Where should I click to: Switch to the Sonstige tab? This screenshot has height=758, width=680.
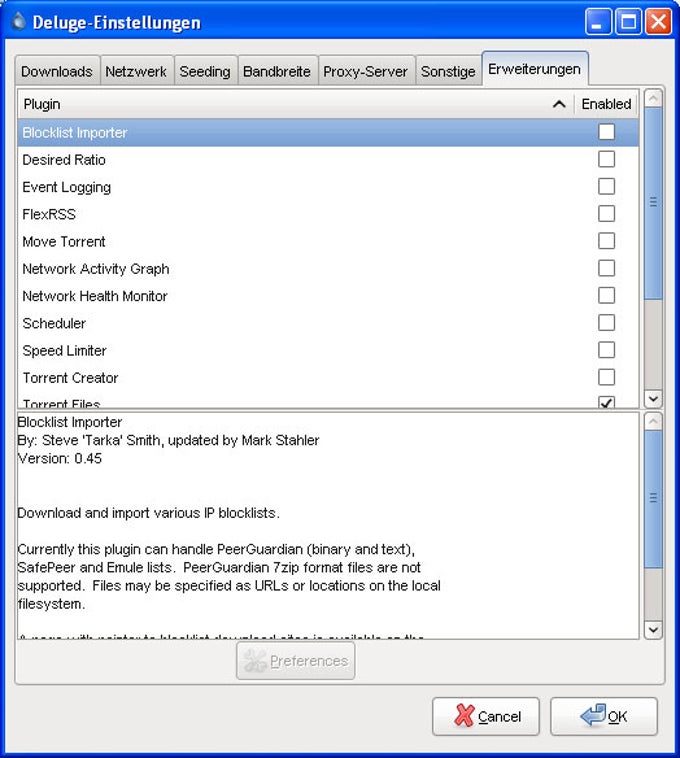point(449,72)
